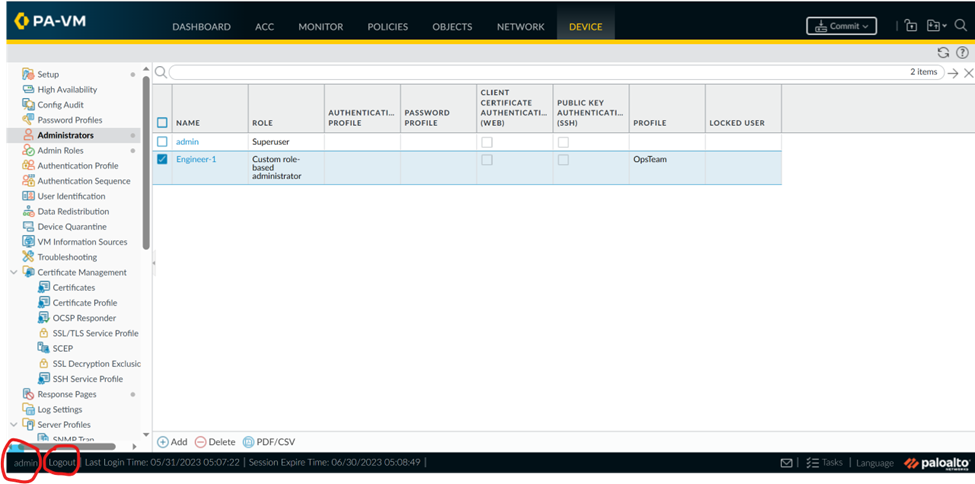Click the sidebar vertical scrollbar thumb
Screen dimensions: 975x484
click(x=146, y=162)
